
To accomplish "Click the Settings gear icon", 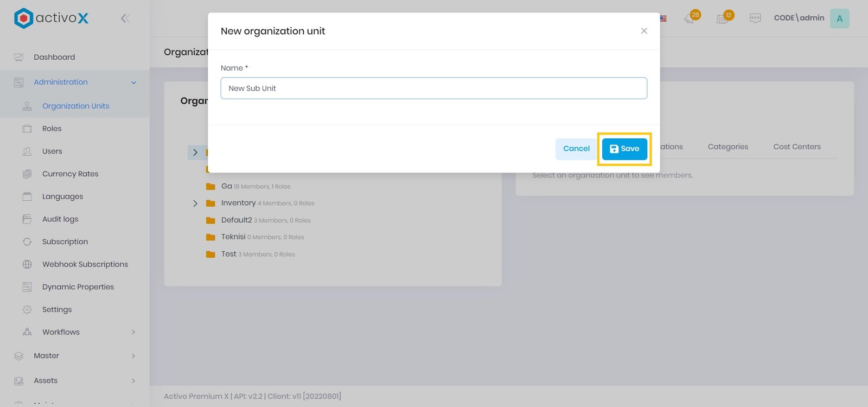I will coord(27,309).
